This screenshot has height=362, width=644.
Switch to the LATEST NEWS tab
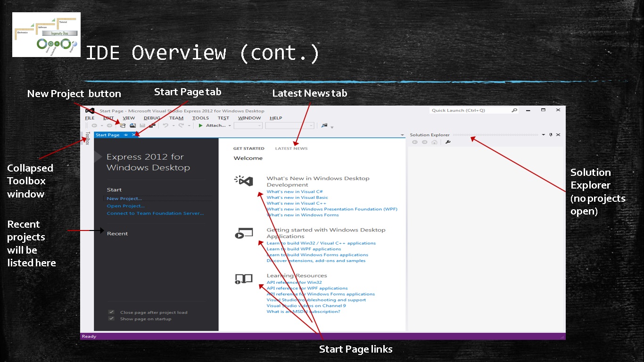pyautogui.click(x=291, y=148)
